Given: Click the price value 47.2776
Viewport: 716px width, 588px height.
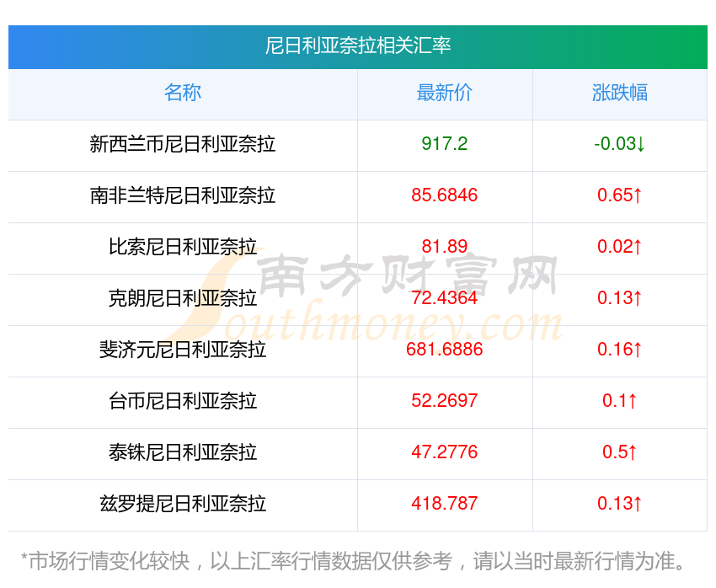Looking at the screenshot, I should point(444,452).
